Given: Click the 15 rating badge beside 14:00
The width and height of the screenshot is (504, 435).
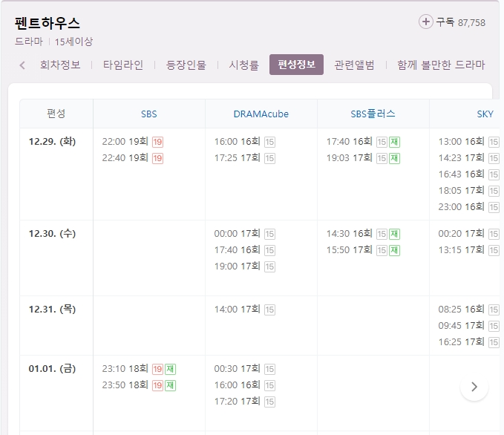Looking at the screenshot, I should [x=269, y=310].
